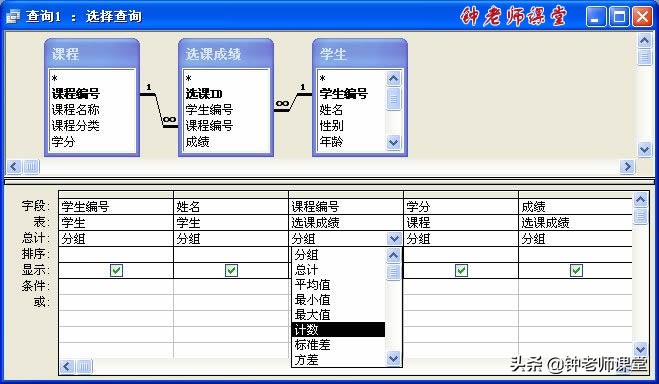
Task: Click the 字段 cell containing 学分
Action: [461, 206]
